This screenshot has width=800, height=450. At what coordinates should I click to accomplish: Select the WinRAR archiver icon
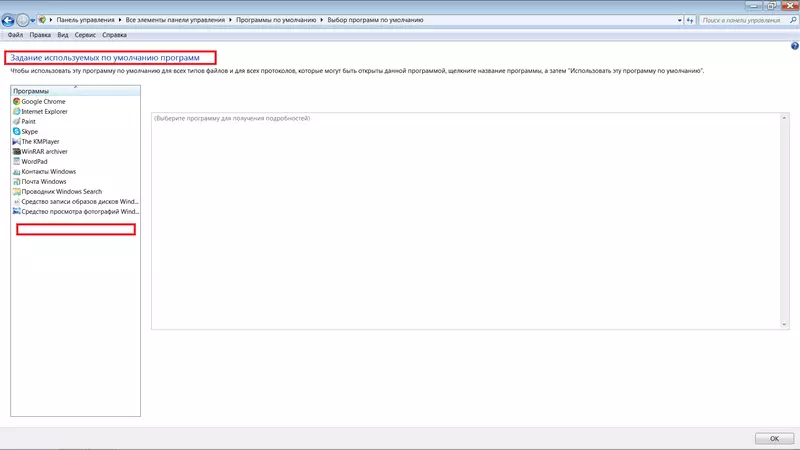(16, 152)
